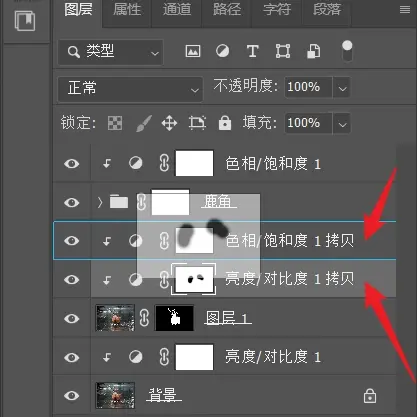Click the 填充 100% value field
Viewport: 417px width, 417px height.
coord(308,123)
